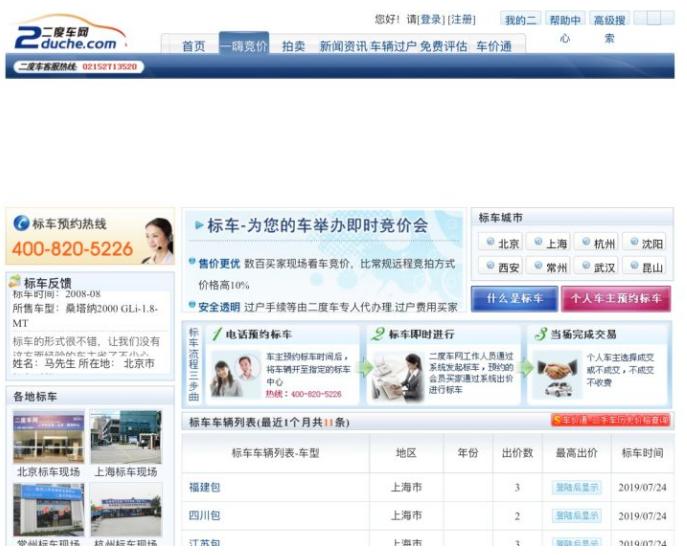The height and width of the screenshot is (555, 687).
Task: Select 北京 in 标车城市
Action: [x=501, y=243]
